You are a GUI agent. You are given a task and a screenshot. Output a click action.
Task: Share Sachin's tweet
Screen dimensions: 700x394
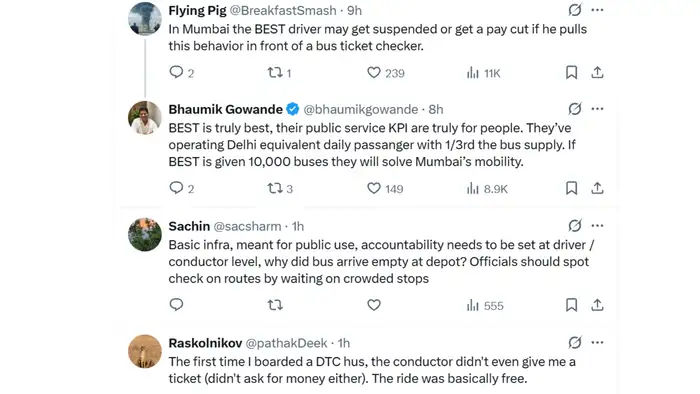pos(597,305)
